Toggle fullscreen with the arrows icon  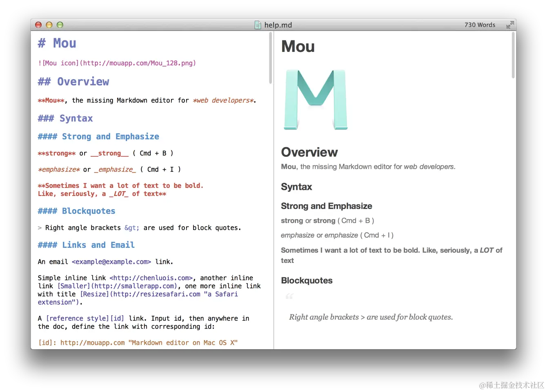coord(510,25)
